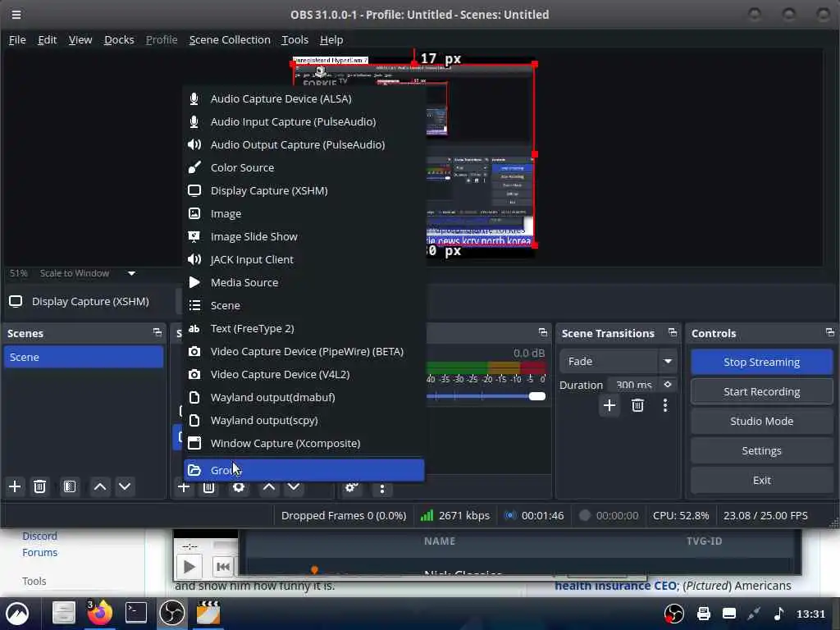Undock the Scenes panel
The width and height of the screenshot is (840, 630).
pos(157,333)
